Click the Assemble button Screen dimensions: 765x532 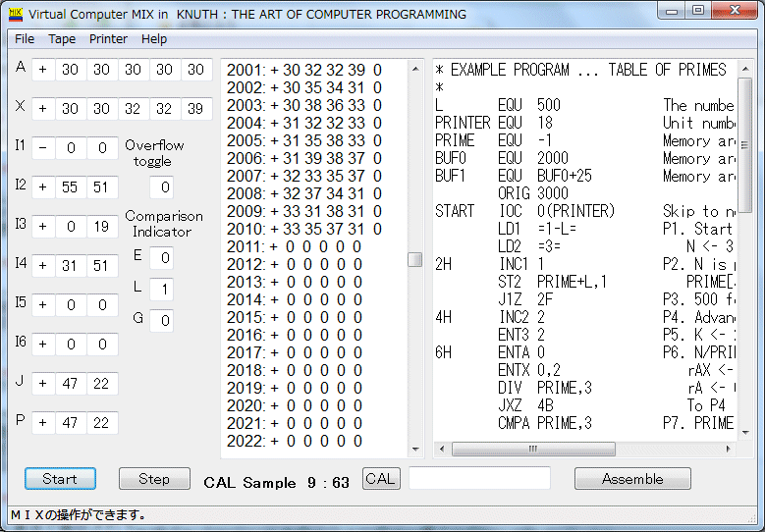click(x=632, y=479)
